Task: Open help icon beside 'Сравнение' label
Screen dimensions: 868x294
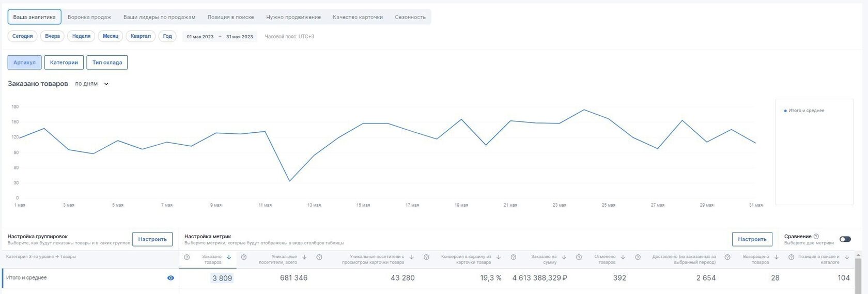Action: [x=816, y=236]
